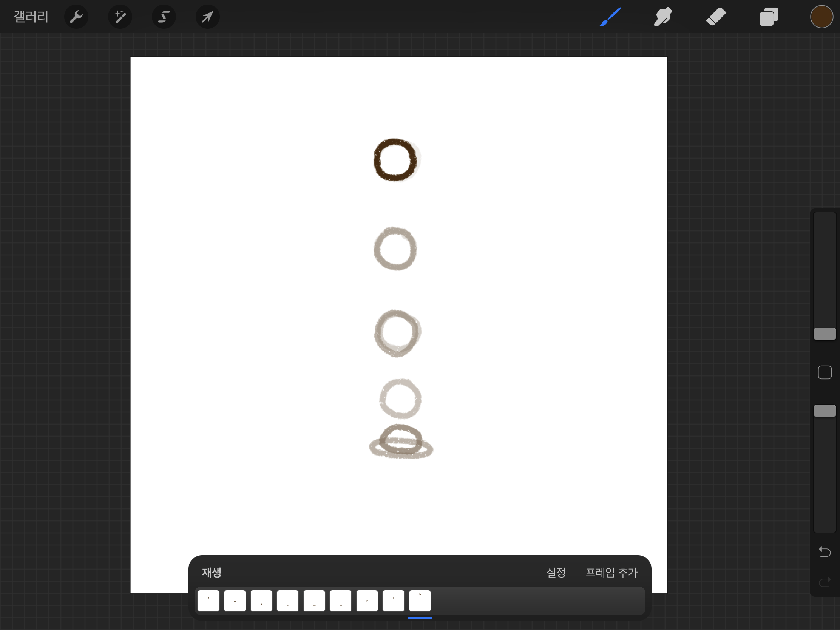This screenshot has height=630, width=840.
Task: Undo the last action
Action: 825,551
